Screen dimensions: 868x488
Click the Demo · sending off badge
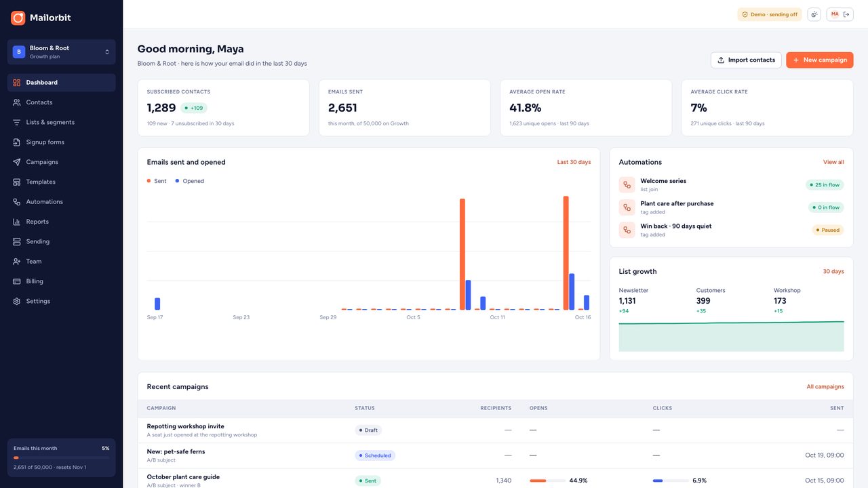770,14
